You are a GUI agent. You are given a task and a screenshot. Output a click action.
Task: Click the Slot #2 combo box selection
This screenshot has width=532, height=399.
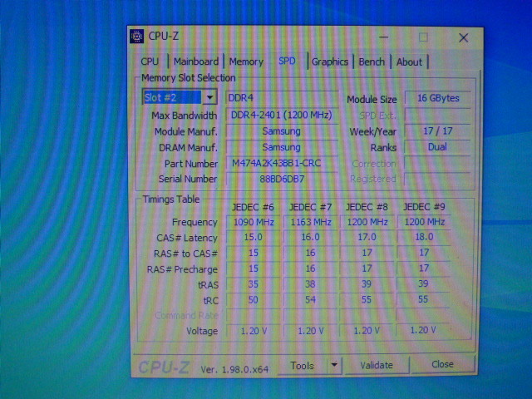coord(172,98)
